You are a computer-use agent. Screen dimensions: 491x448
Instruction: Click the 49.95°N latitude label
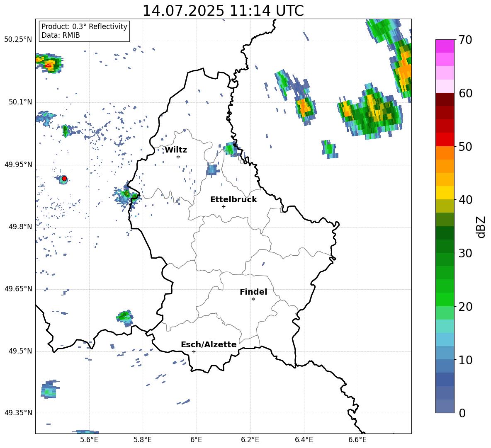(x=18, y=165)
